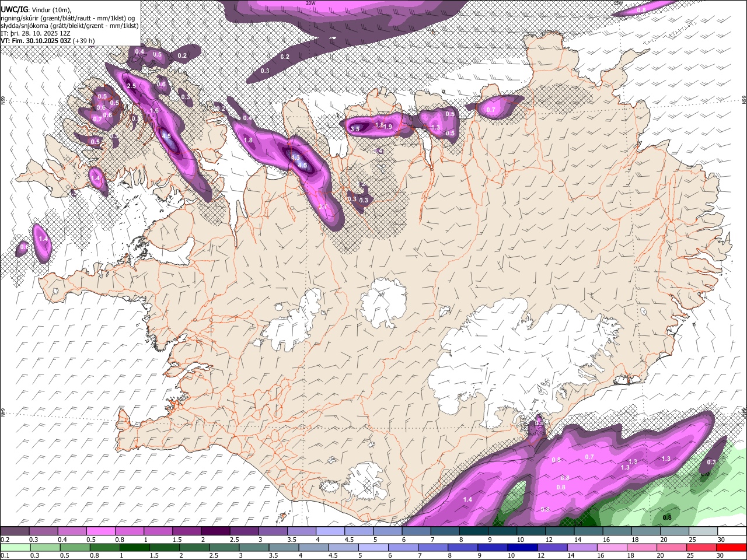
Task: Pick the light grey 25–30 snow legend swatch
Action: pos(702,531)
